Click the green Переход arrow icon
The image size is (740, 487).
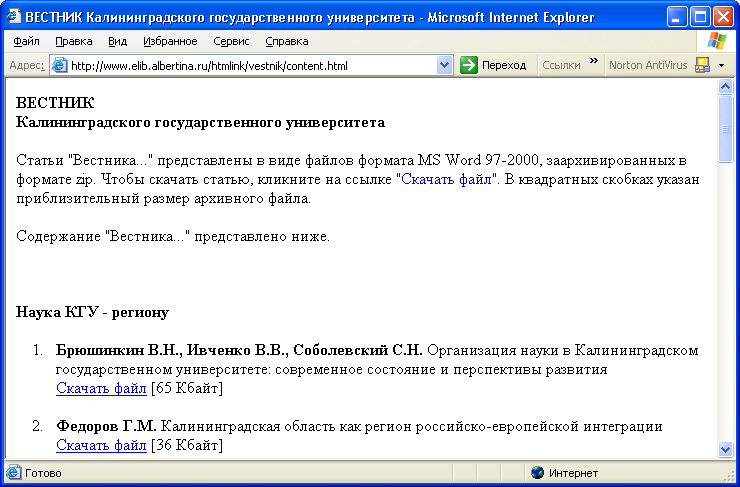[x=469, y=66]
